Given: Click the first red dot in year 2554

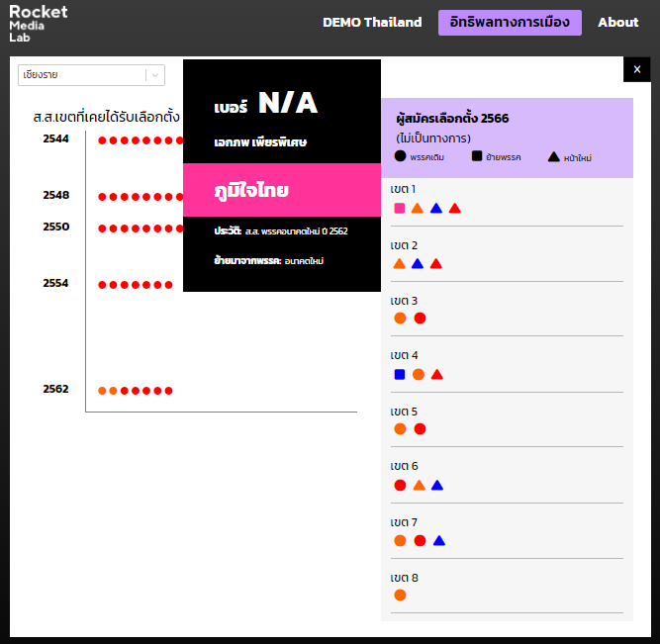Looking at the screenshot, I should (x=102, y=285).
